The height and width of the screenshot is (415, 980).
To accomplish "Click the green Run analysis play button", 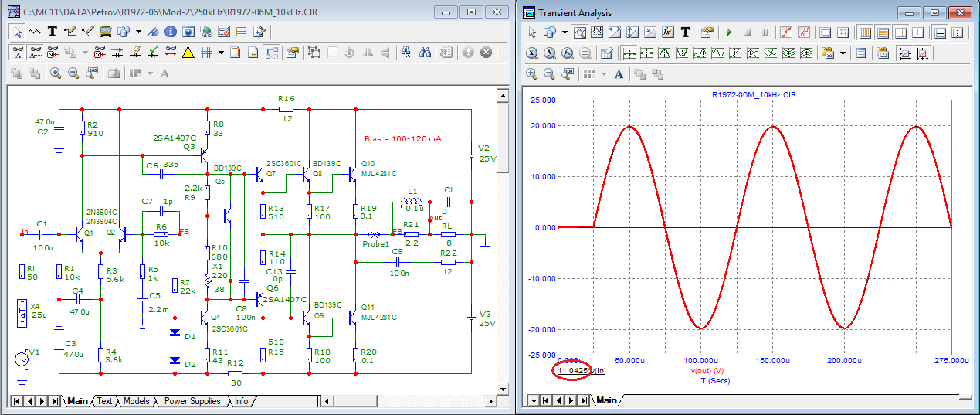I will click(728, 32).
